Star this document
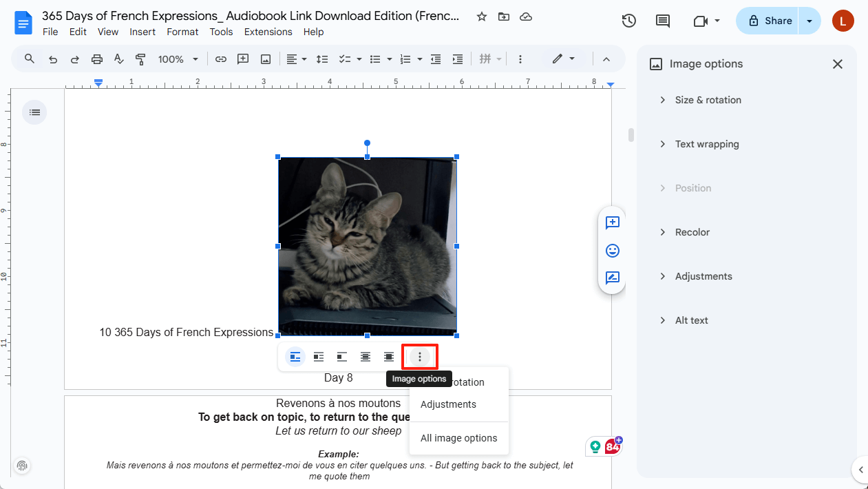Image resolution: width=868 pixels, height=489 pixels. pyautogui.click(x=482, y=17)
